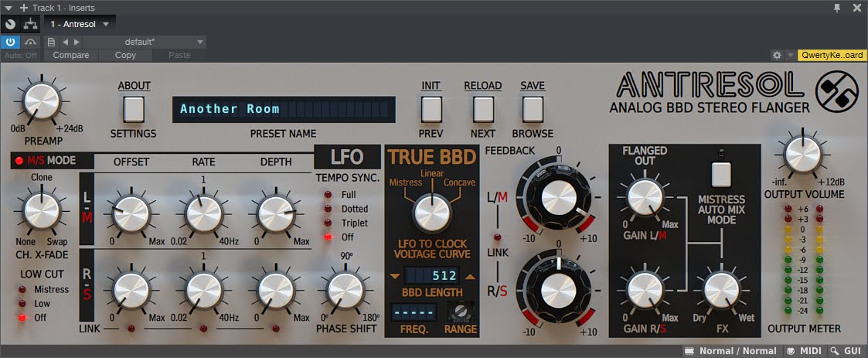Decrease BBD length with left arrow

point(395,276)
